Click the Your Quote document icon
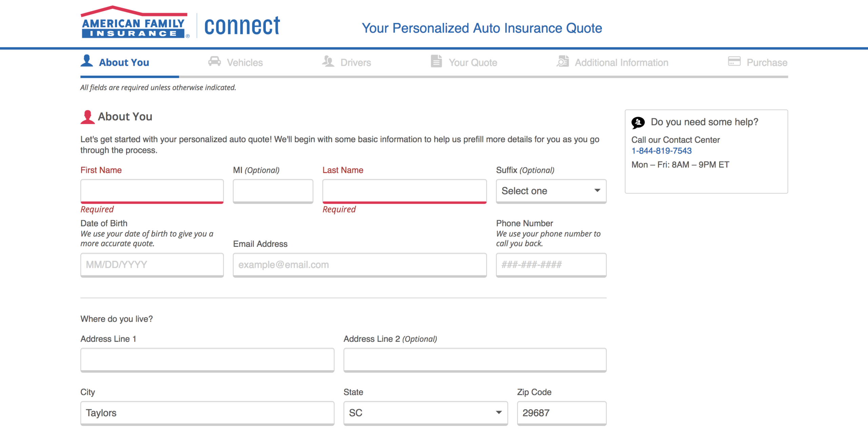 pyautogui.click(x=436, y=61)
